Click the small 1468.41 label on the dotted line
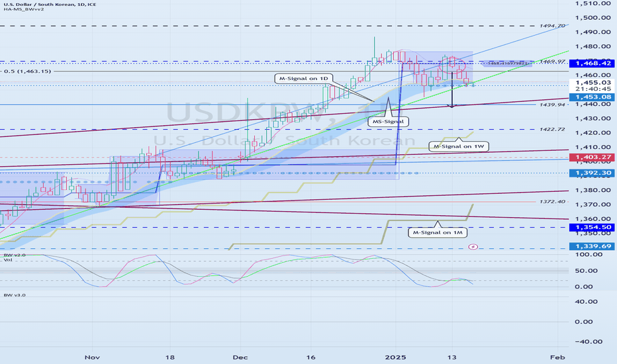 [x=507, y=63]
